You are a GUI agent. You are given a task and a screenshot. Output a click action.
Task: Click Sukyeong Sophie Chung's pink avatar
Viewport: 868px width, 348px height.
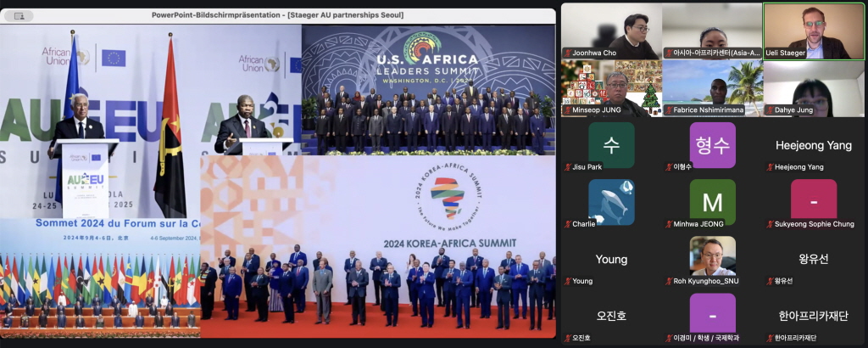(813, 200)
